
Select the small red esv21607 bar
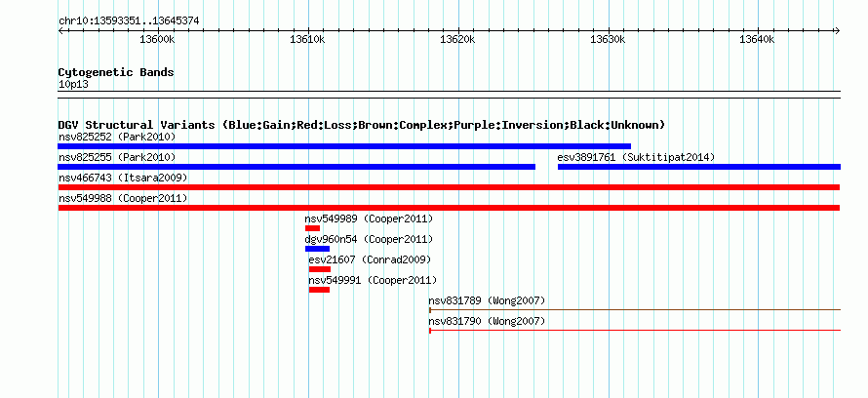320,269
